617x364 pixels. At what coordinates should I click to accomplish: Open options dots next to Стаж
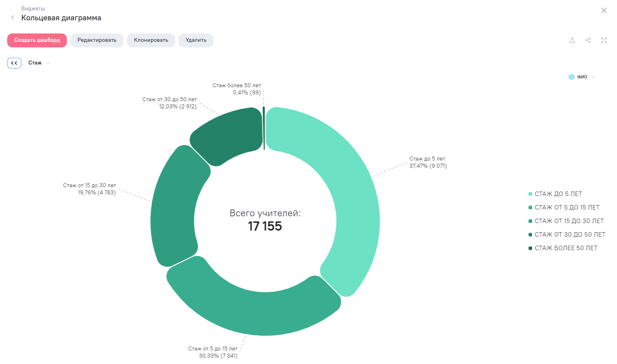point(48,63)
